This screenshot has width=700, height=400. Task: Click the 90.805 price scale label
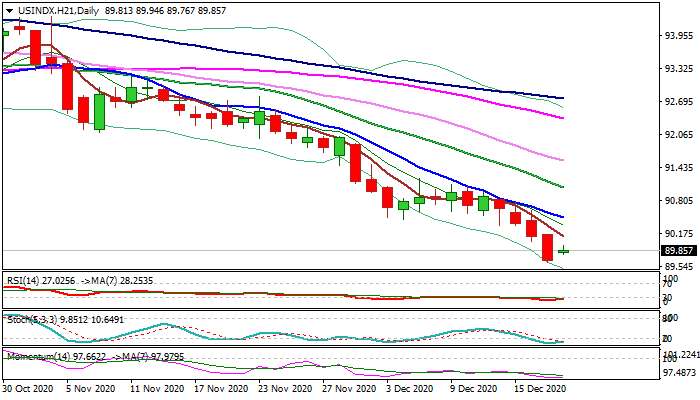click(679, 201)
